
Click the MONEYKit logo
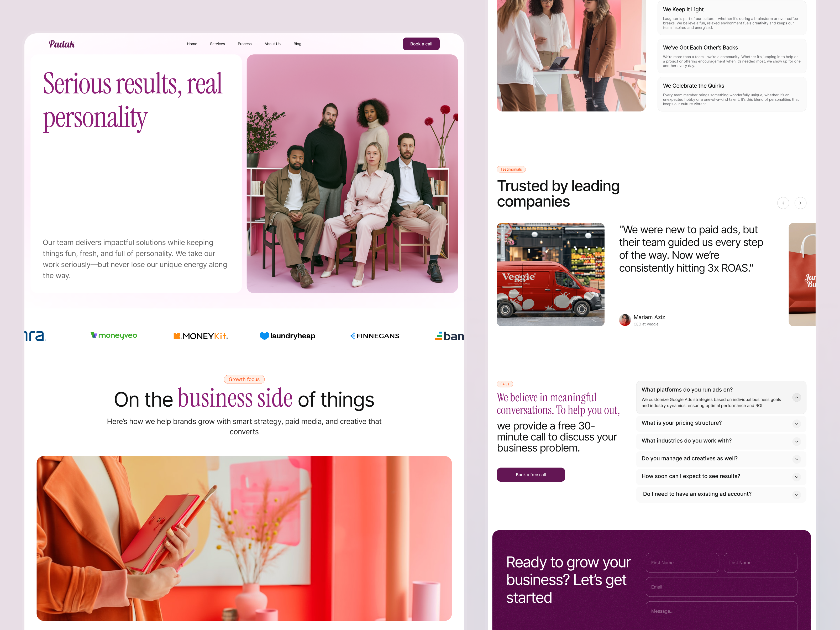coord(201,336)
